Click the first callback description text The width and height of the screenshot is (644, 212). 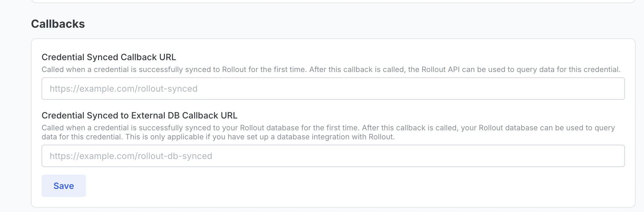pyautogui.click(x=331, y=69)
